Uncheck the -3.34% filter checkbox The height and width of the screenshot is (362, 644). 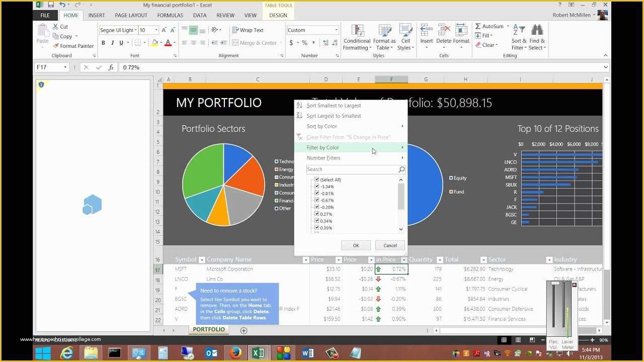317,187
